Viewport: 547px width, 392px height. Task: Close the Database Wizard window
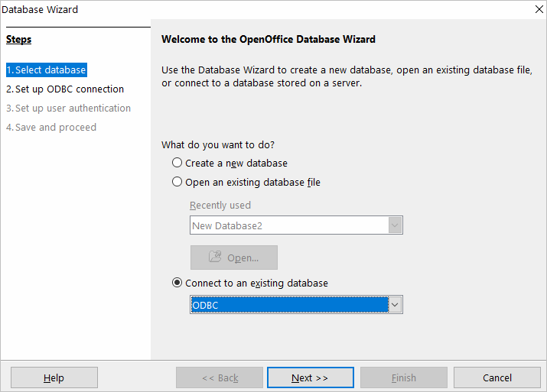538,10
